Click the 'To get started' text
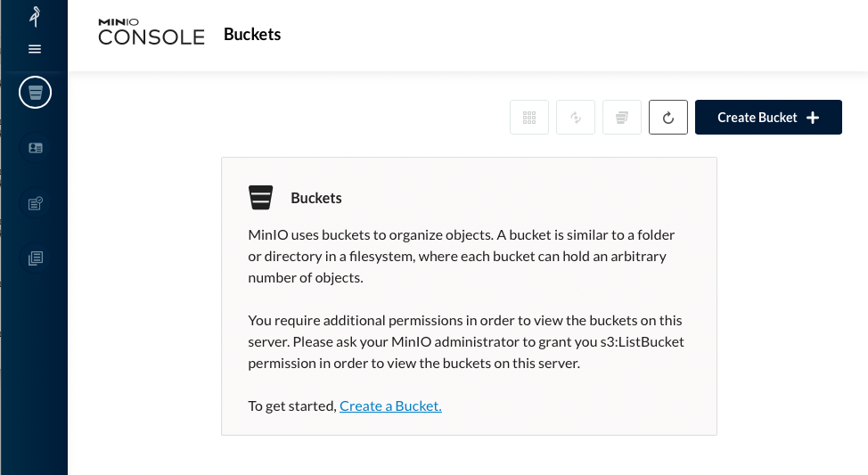The height and width of the screenshot is (475, 868). click(291, 405)
